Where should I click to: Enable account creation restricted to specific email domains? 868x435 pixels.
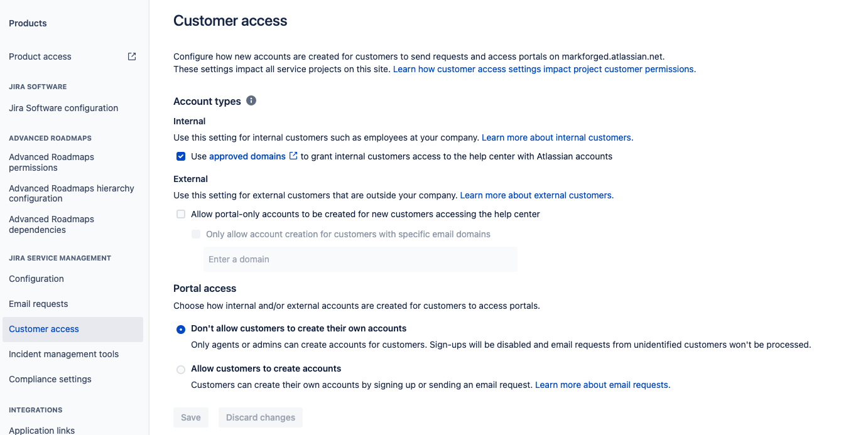[195, 234]
